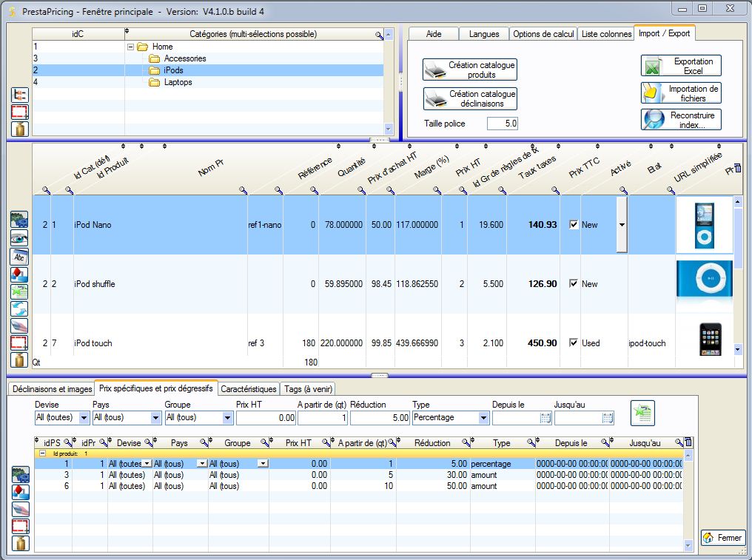
Task: Click the down arrow of the categories list scrollbar
Action: pyautogui.click(x=389, y=129)
